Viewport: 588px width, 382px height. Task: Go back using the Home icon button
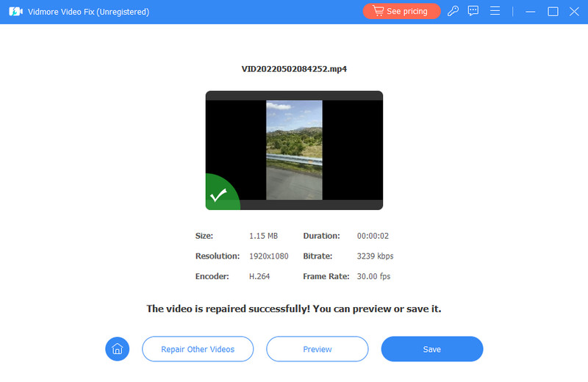118,349
